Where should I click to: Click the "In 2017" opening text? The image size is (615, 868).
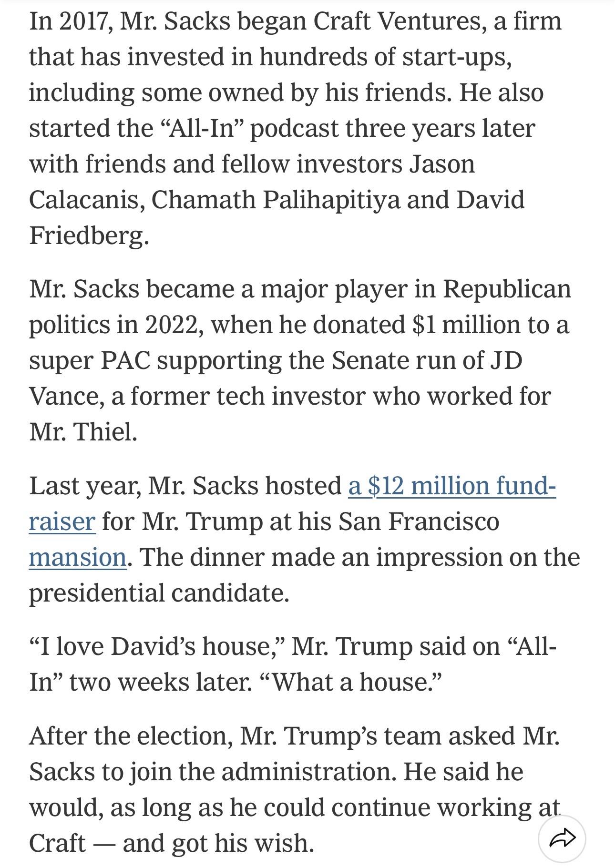point(71,22)
